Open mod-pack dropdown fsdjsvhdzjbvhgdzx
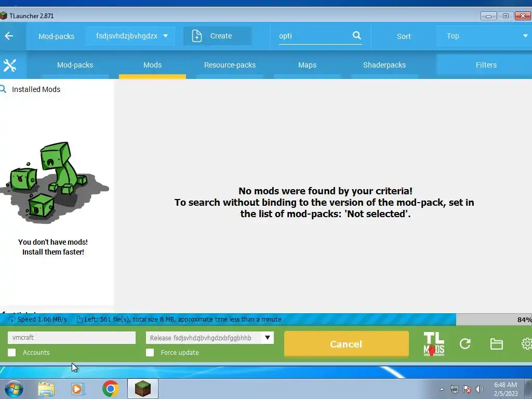Screen dimensions: 532x399 (130, 36)
